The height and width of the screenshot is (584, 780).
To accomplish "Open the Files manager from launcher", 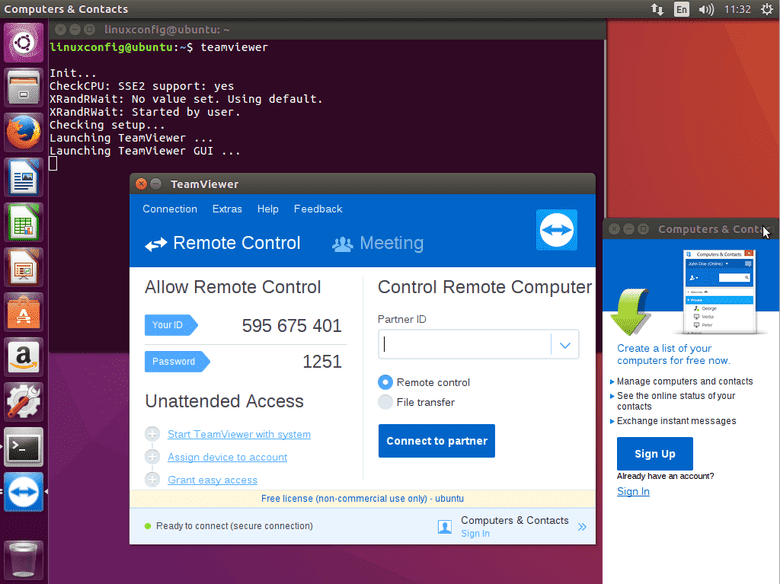I will (23, 88).
